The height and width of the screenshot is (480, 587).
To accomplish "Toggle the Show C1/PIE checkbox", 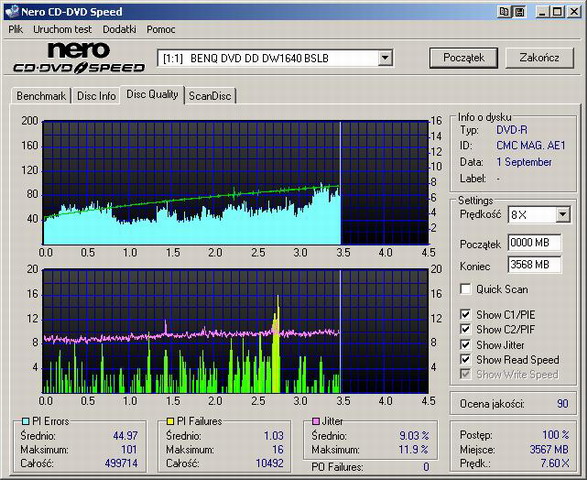I will pos(465,315).
